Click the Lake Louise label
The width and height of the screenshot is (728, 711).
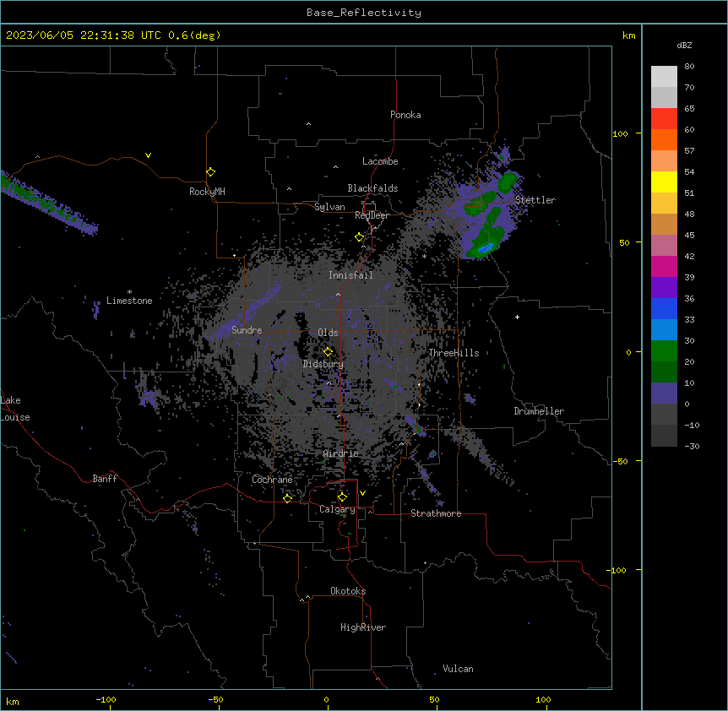(15, 409)
